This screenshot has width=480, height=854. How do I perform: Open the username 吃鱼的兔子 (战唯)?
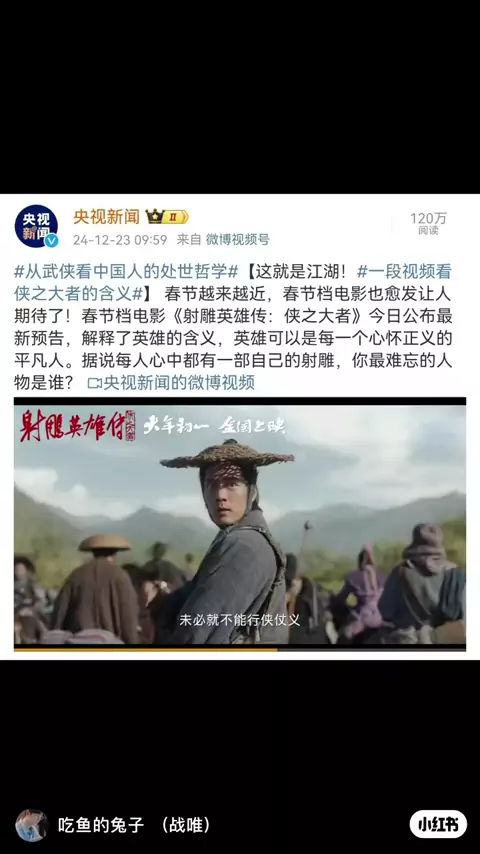[133, 825]
